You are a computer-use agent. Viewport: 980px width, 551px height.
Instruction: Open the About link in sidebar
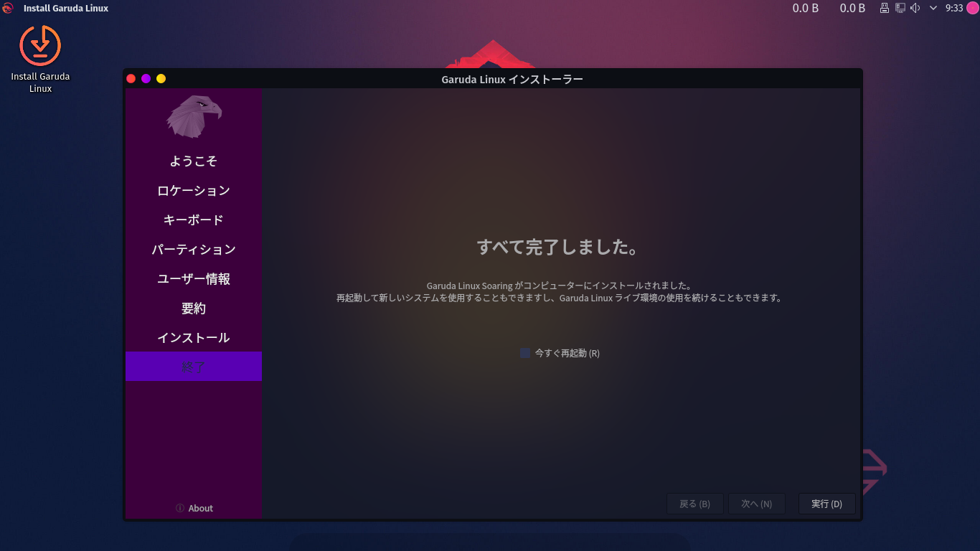[x=194, y=508]
